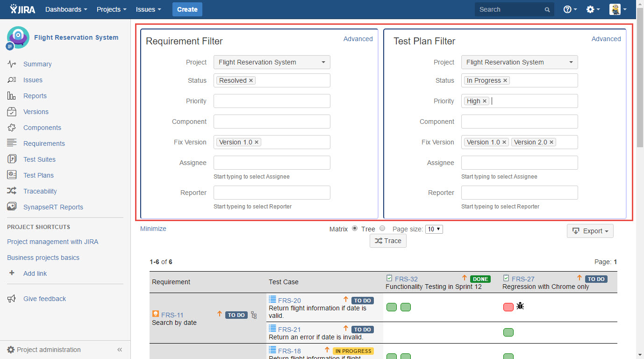Click the bug icon in FRS-27 column
This screenshot has height=359, width=644.
520,307
